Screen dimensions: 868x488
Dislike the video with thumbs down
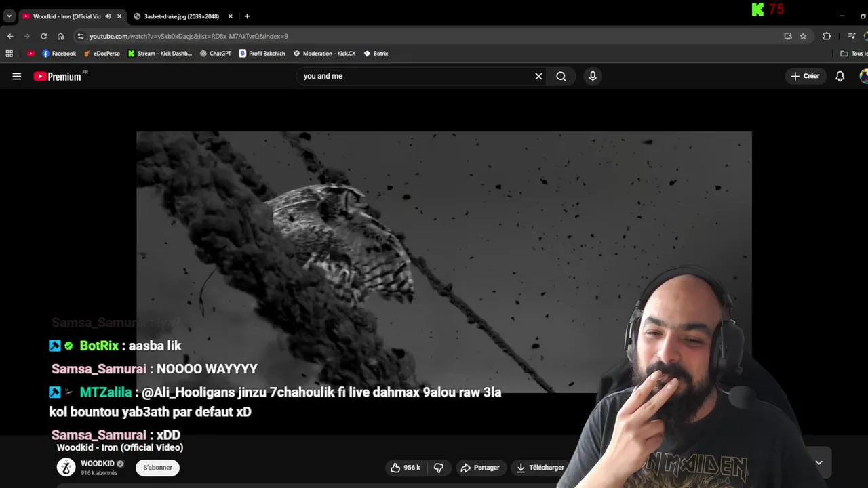[x=439, y=468]
